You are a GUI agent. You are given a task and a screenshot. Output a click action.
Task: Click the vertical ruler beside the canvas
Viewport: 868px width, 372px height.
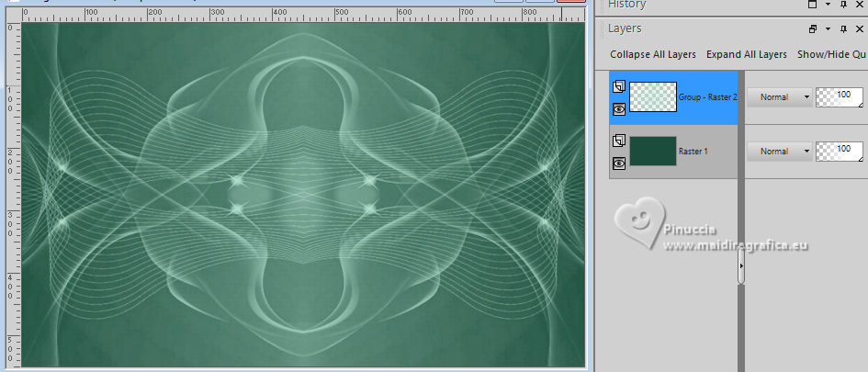(13, 195)
